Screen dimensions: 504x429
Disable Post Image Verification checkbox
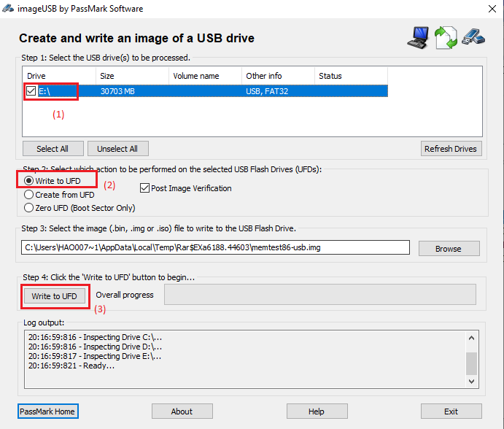pyautogui.click(x=144, y=188)
